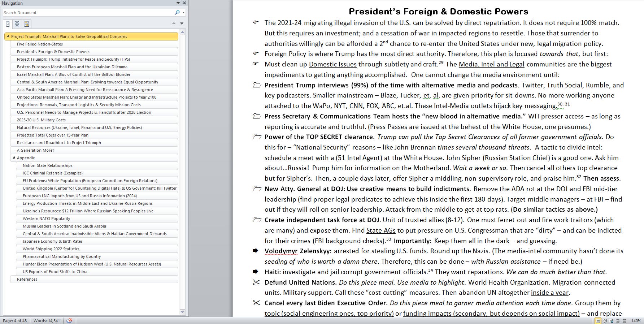
Task: Go to Projections: Removals, Transport Logistics heading
Action: pos(94,105)
